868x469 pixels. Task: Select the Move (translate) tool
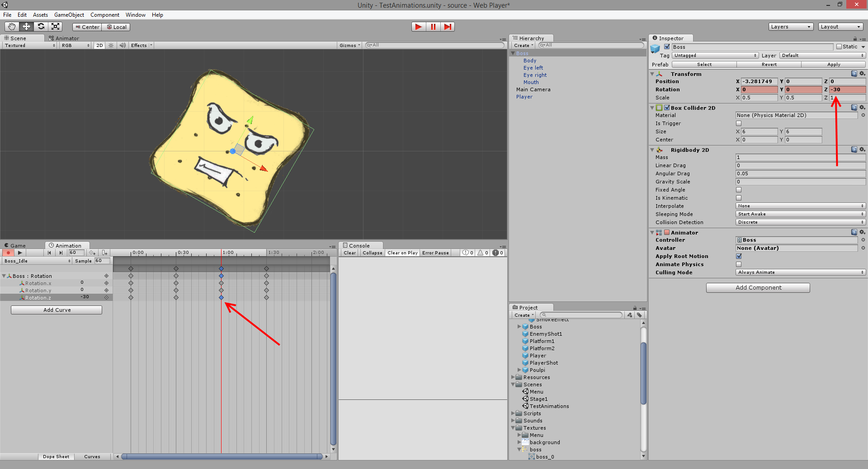[26, 27]
